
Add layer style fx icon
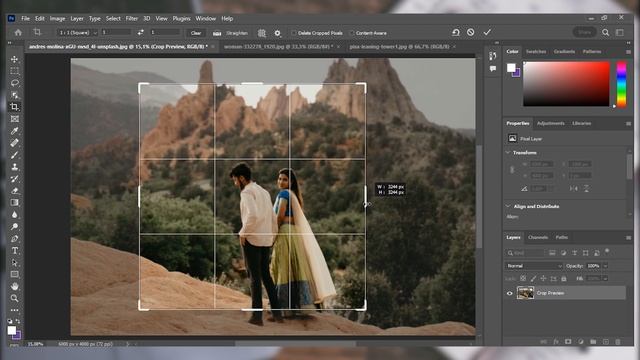pyautogui.click(x=556, y=342)
